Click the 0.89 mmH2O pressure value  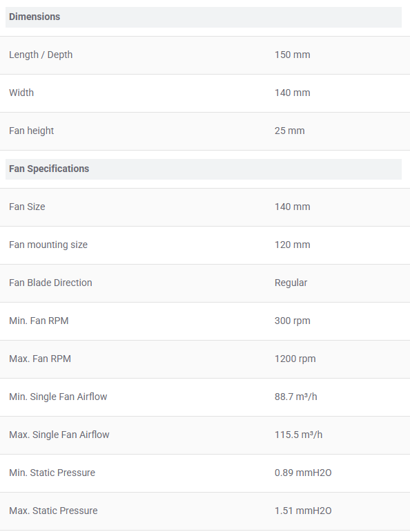(x=303, y=473)
